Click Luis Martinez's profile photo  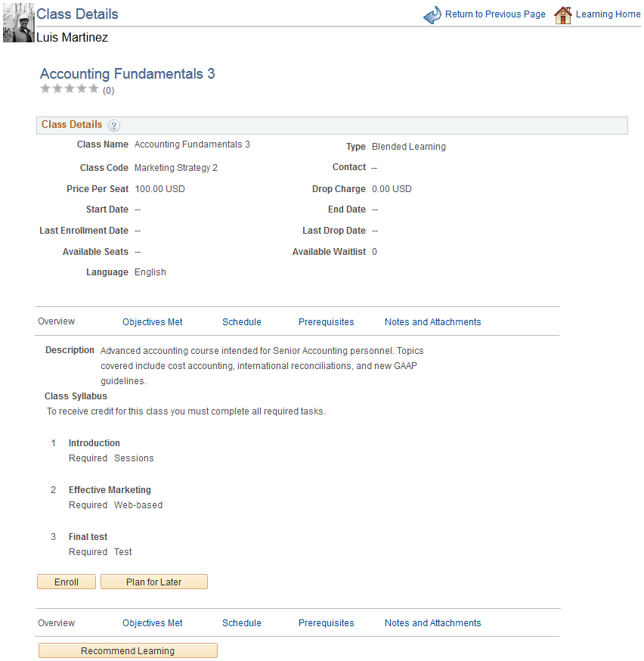17,23
